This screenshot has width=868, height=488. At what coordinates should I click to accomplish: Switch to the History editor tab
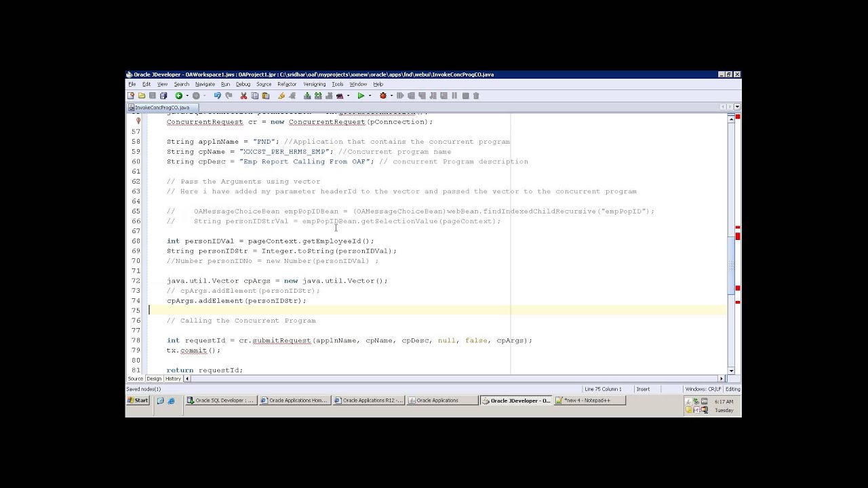click(x=173, y=378)
